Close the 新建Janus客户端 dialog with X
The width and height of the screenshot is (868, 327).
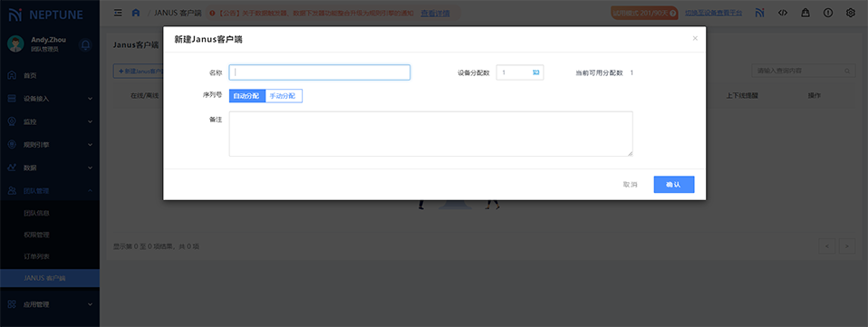[x=695, y=38]
